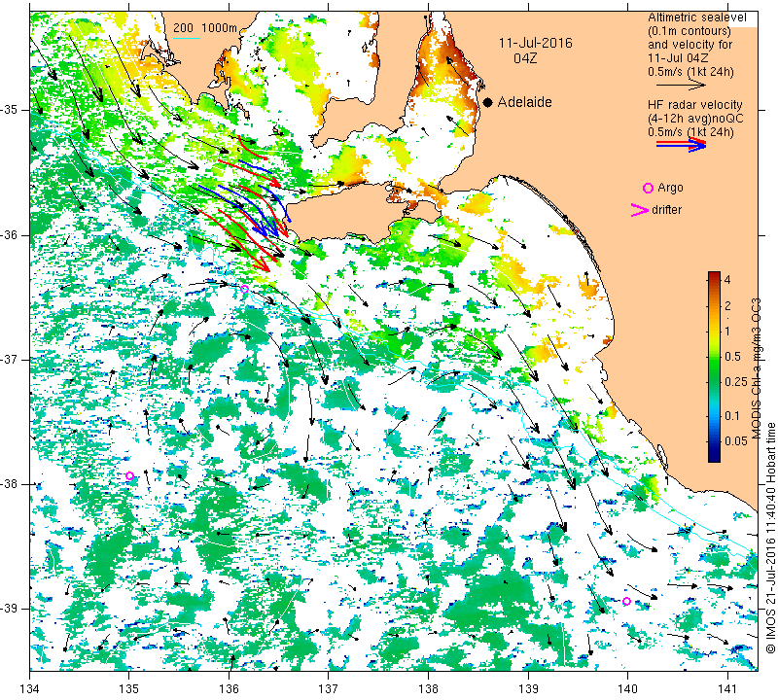778x700 pixels.
Task: Click longitude axis label "134"
Action: [30, 689]
